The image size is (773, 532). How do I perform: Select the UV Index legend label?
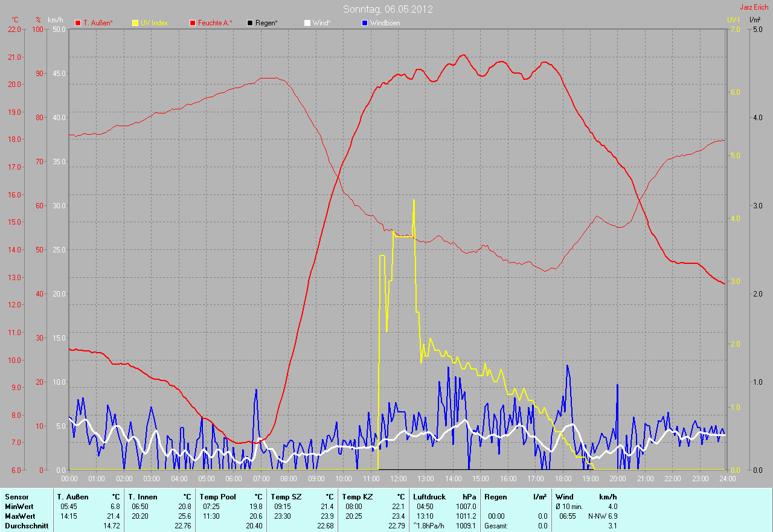154,23
